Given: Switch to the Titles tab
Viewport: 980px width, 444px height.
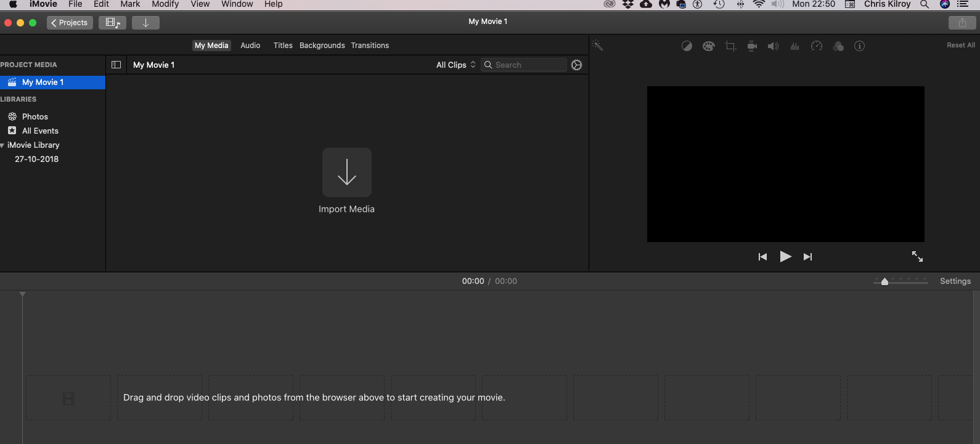Looking at the screenshot, I should pos(283,46).
